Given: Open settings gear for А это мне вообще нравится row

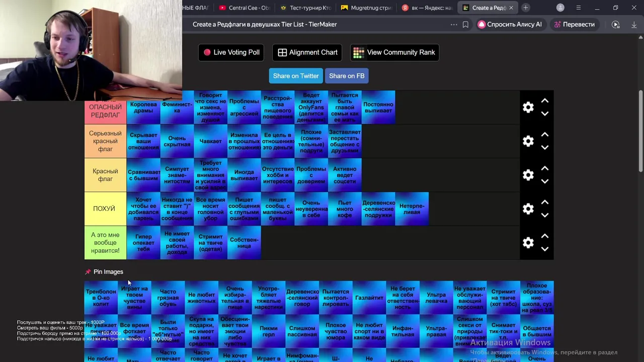Looking at the screenshot, I should pyautogui.click(x=528, y=243).
